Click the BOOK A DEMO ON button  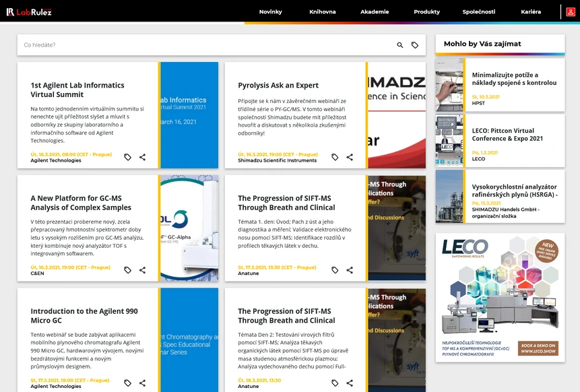(538, 346)
